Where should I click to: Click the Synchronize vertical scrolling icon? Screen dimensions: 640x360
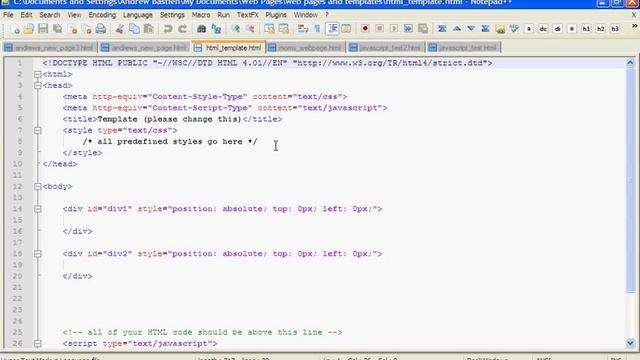pyautogui.click(x=269, y=29)
